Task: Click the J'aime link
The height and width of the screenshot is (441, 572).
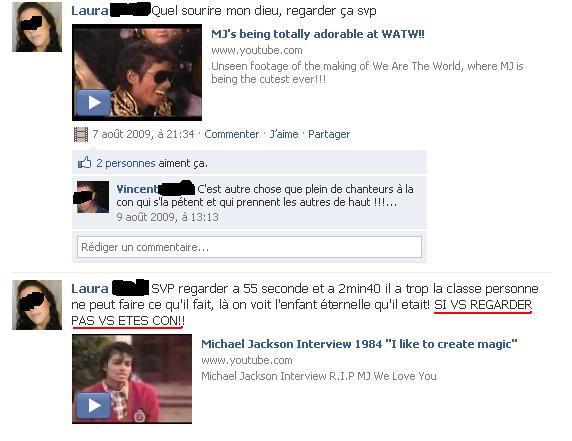Action: (284, 134)
